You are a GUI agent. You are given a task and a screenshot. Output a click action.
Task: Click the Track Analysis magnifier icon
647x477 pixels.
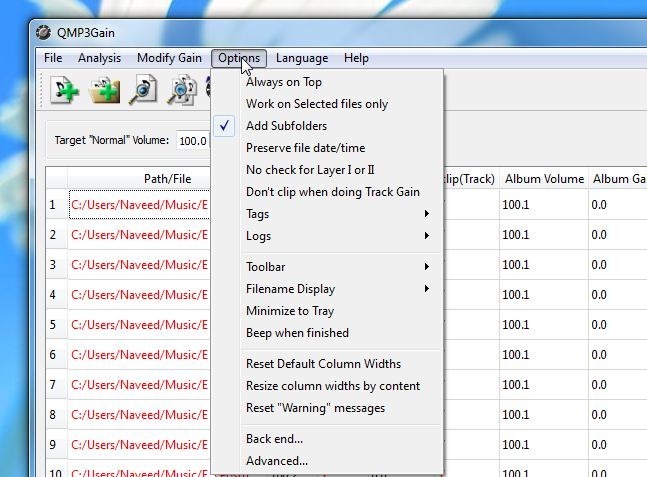pyautogui.click(x=143, y=89)
